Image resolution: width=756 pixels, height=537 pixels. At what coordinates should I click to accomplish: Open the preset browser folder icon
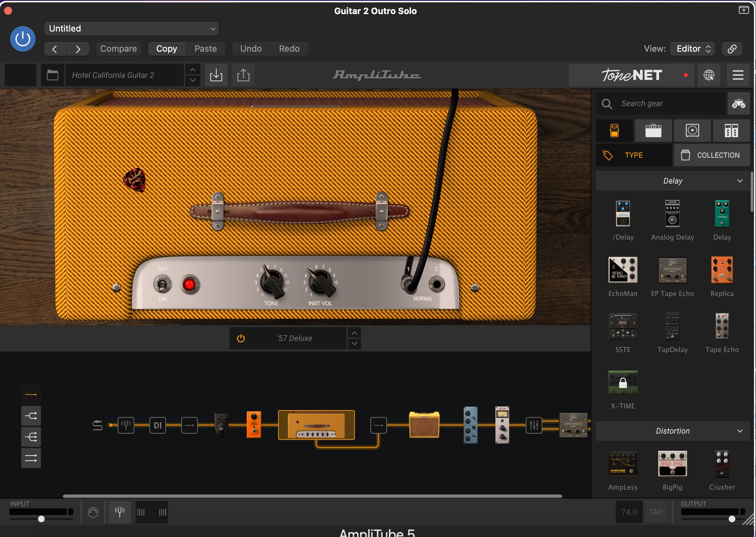tap(53, 75)
